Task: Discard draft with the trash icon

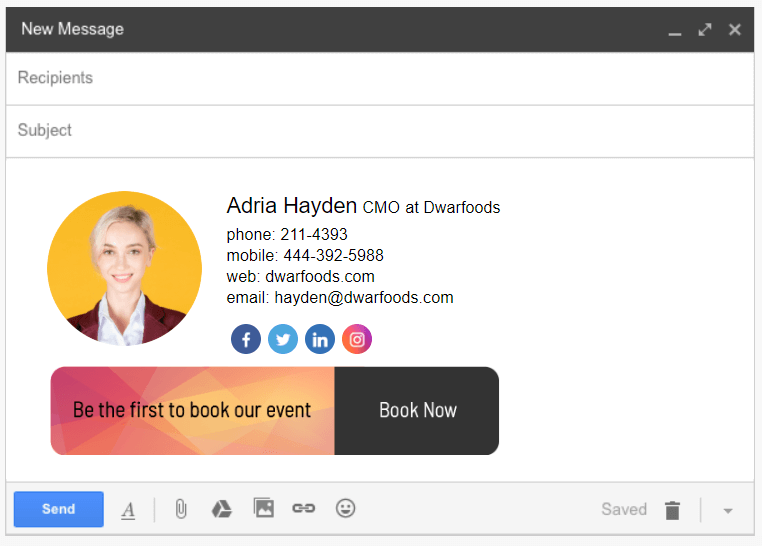Action: [x=673, y=510]
